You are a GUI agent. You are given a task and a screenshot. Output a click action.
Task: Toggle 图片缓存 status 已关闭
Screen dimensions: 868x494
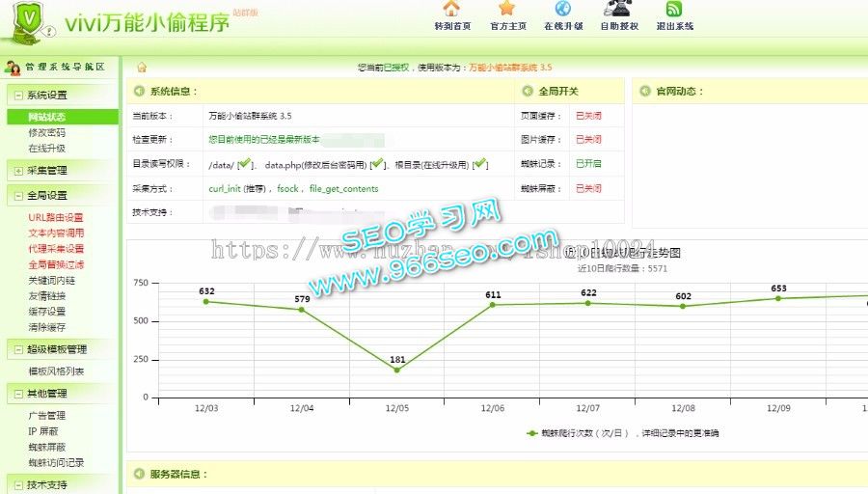[x=588, y=140]
